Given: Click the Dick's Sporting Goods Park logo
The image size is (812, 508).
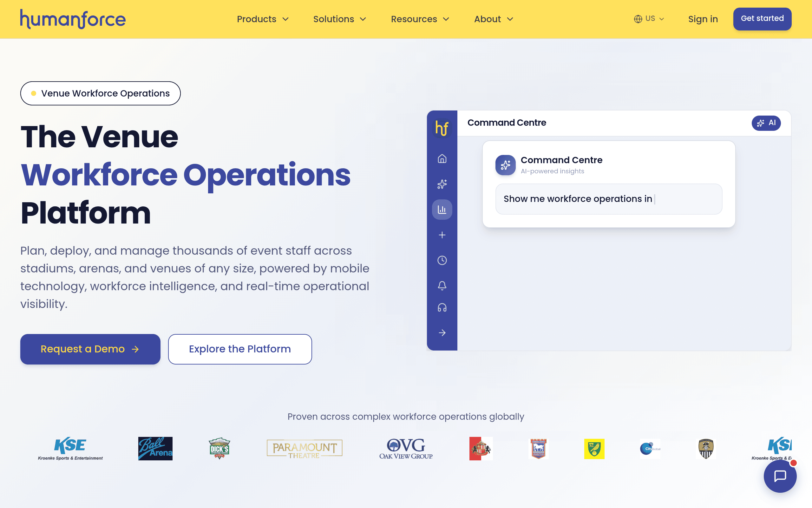Looking at the screenshot, I should click(x=219, y=449).
